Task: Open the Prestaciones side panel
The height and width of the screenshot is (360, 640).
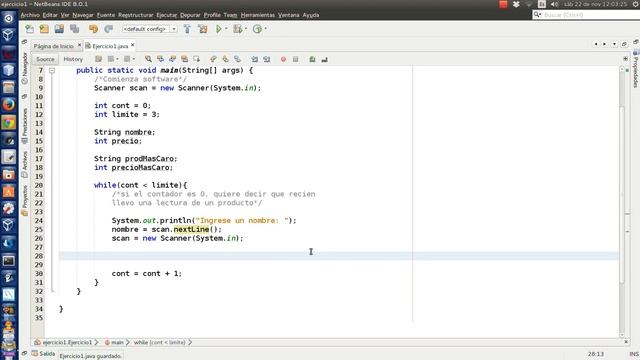Action: click(x=25, y=125)
